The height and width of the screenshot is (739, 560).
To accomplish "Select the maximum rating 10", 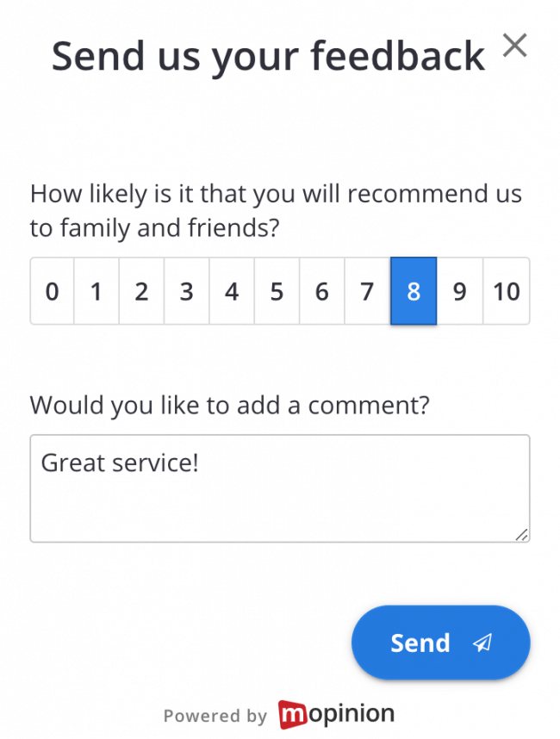I will (x=506, y=291).
